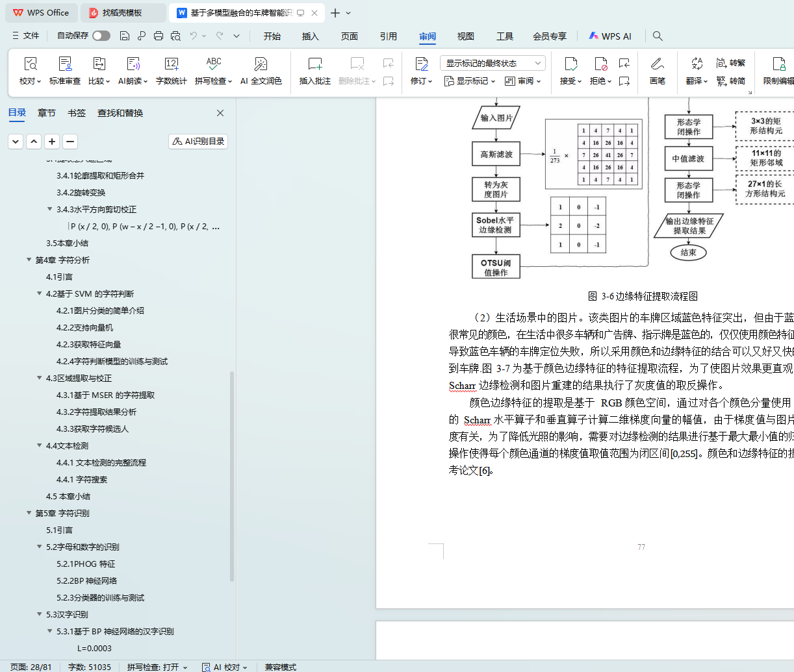
Task: Open the 章节 tab in navigation pane
Action: [x=47, y=113]
